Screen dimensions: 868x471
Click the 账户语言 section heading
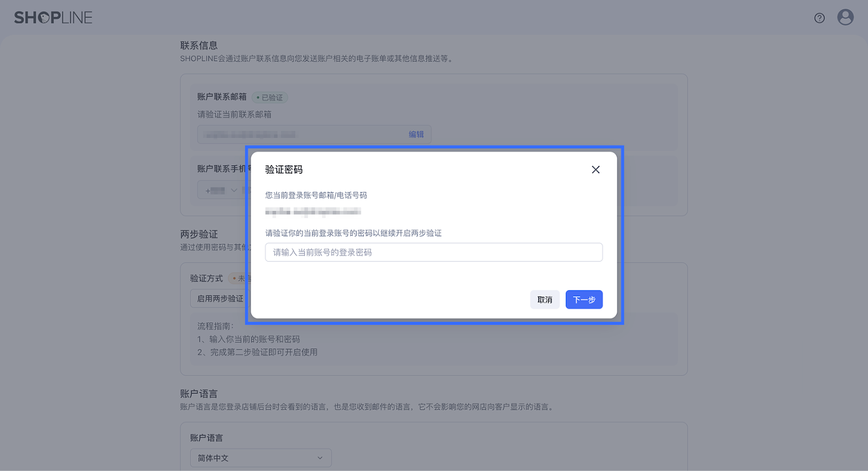click(x=199, y=394)
